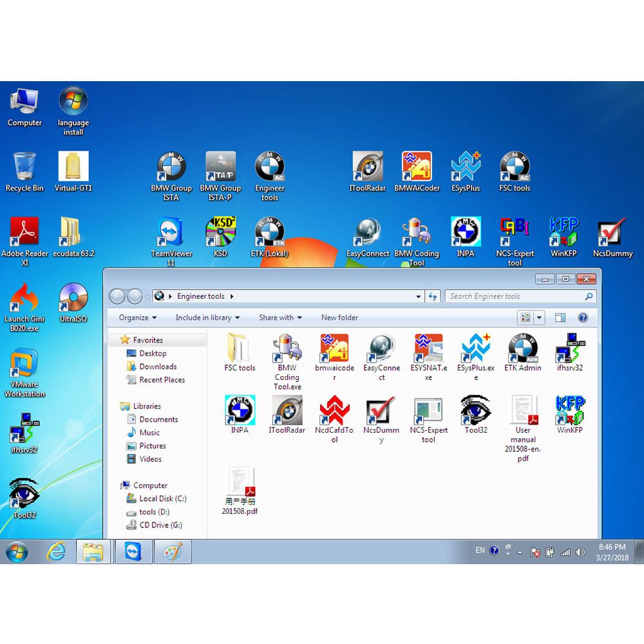Select BMW Coding Tool.exe in Explorer window
644x644 pixels.
coord(287,361)
